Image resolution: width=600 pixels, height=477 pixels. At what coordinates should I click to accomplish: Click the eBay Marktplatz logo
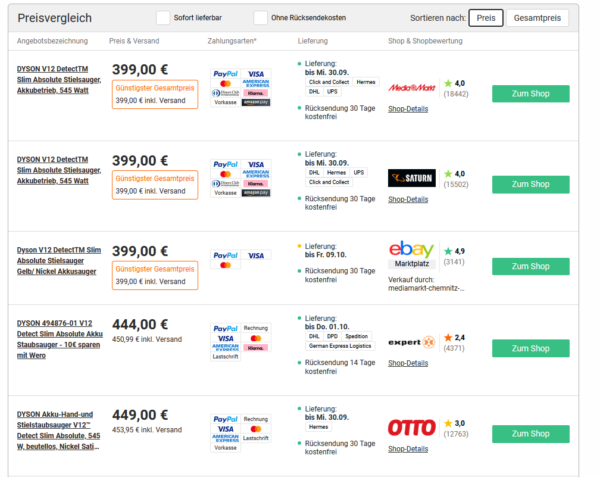[x=412, y=254]
